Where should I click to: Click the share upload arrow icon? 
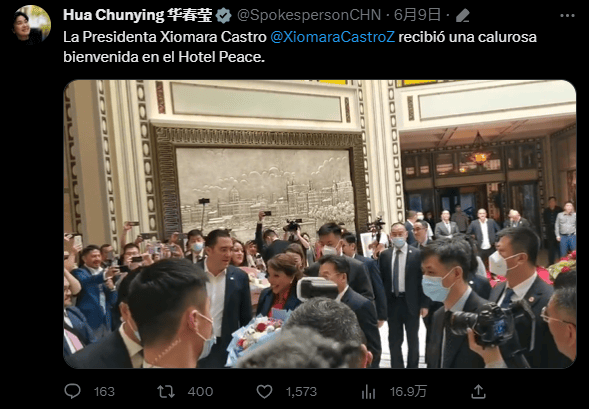tap(478, 392)
